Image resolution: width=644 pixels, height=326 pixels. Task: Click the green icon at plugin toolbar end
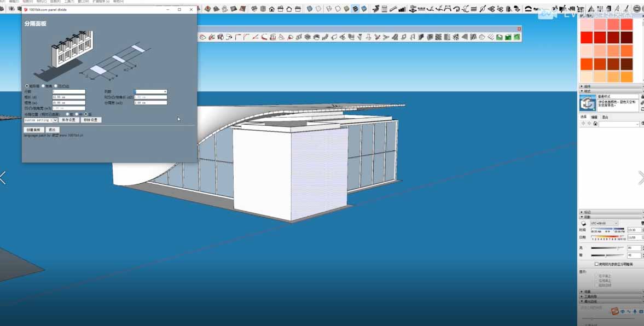(515, 37)
